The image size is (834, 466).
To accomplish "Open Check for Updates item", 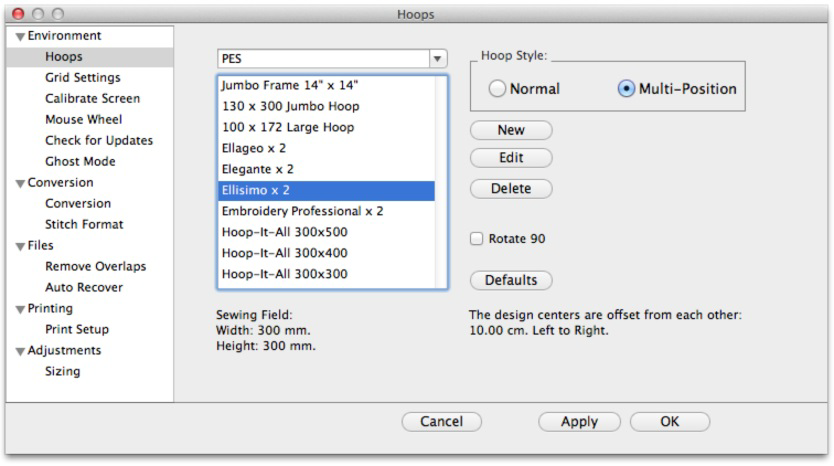I will pos(99,140).
